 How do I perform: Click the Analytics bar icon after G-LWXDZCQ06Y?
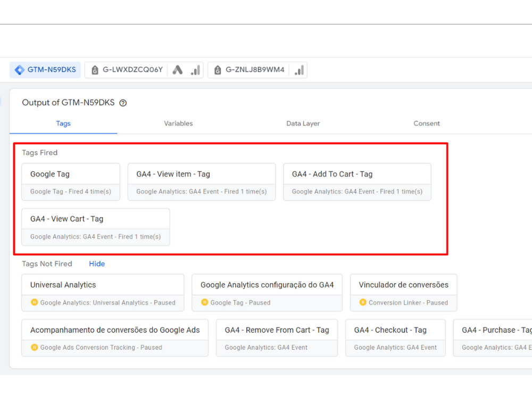tap(195, 70)
